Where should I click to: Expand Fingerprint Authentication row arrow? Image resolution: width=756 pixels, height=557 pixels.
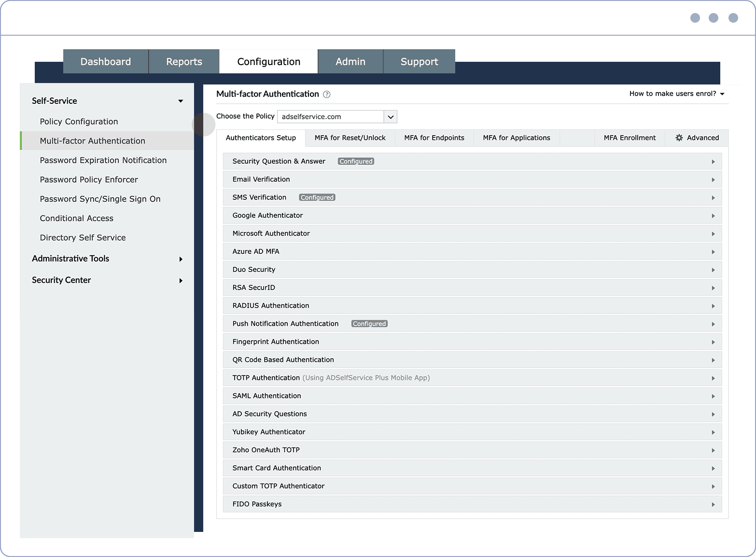pyautogui.click(x=713, y=342)
